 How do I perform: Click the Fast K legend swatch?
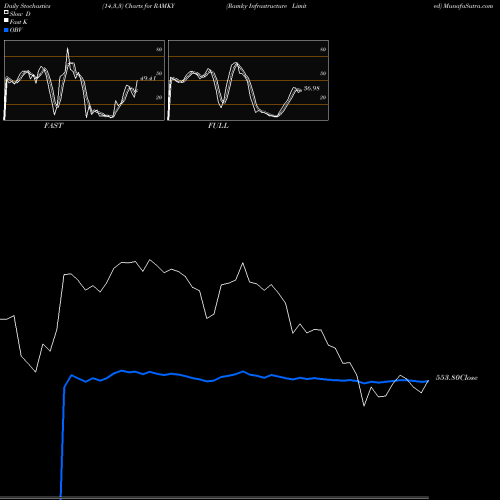point(6,21)
